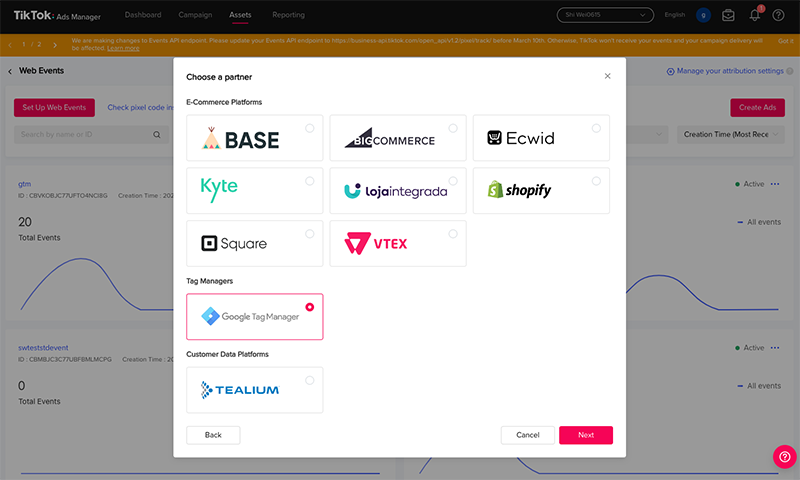Select the Ecwid radio button
Screen dimensions: 800x480
(596, 129)
